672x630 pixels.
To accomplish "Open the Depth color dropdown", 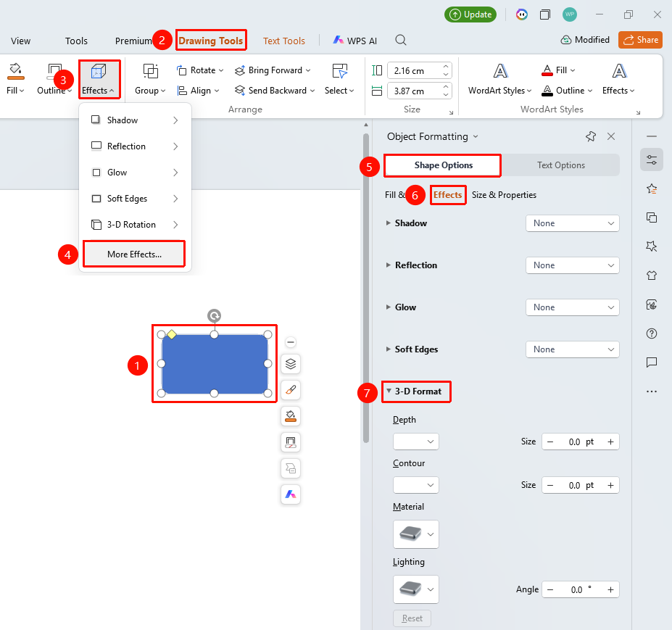I will click(x=415, y=442).
